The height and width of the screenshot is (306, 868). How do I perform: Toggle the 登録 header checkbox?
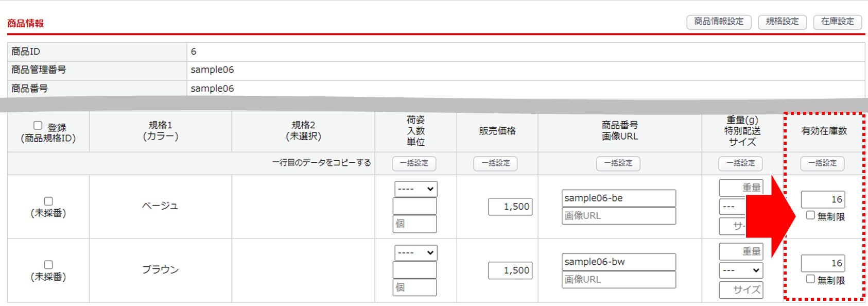(38, 126)
